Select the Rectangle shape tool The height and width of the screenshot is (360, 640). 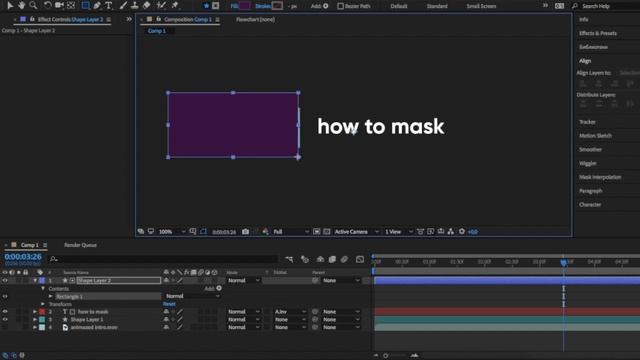pos(85,5)
